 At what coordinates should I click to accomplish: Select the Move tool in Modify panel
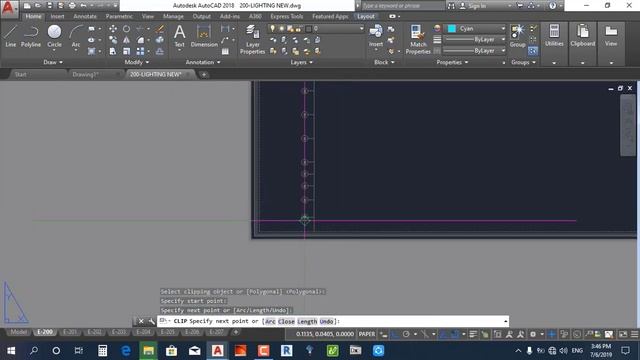[x=113, y=29]
